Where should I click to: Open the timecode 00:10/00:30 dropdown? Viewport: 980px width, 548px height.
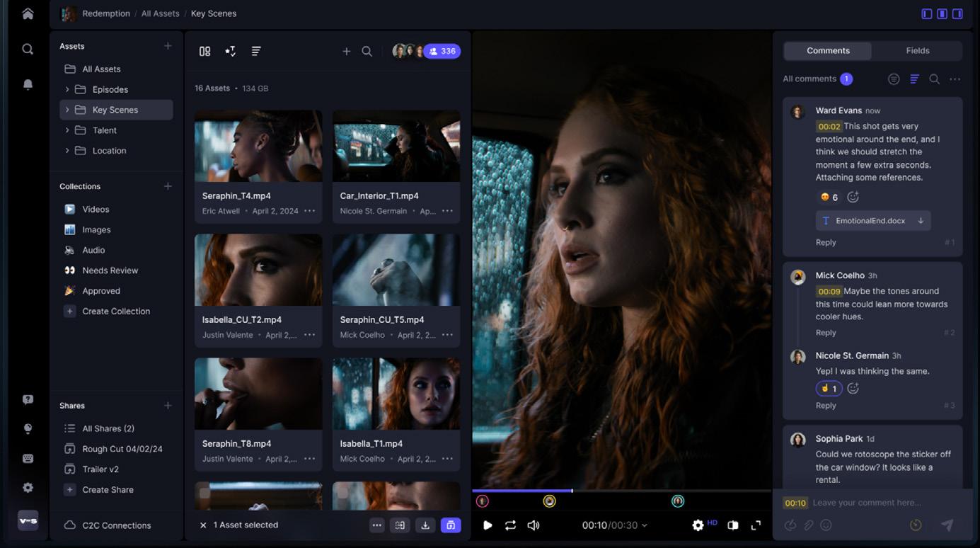614,525
